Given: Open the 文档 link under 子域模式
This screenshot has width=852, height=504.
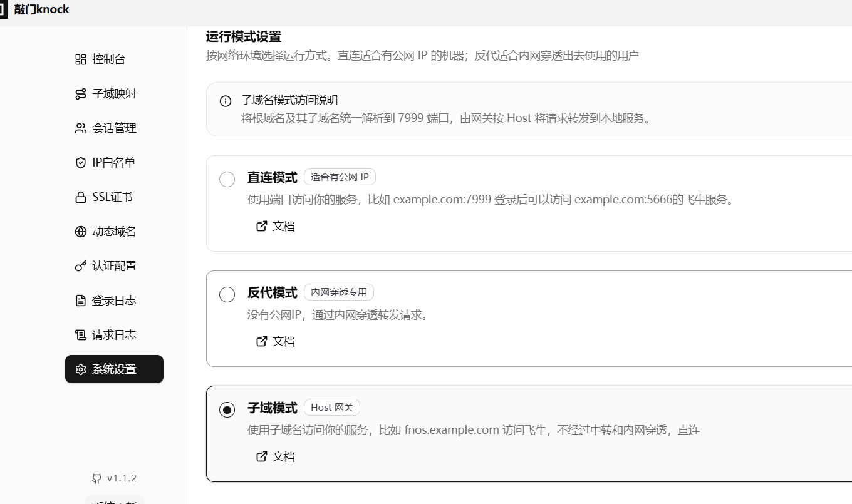Looking at the screenshot, I should click(276, 456).
